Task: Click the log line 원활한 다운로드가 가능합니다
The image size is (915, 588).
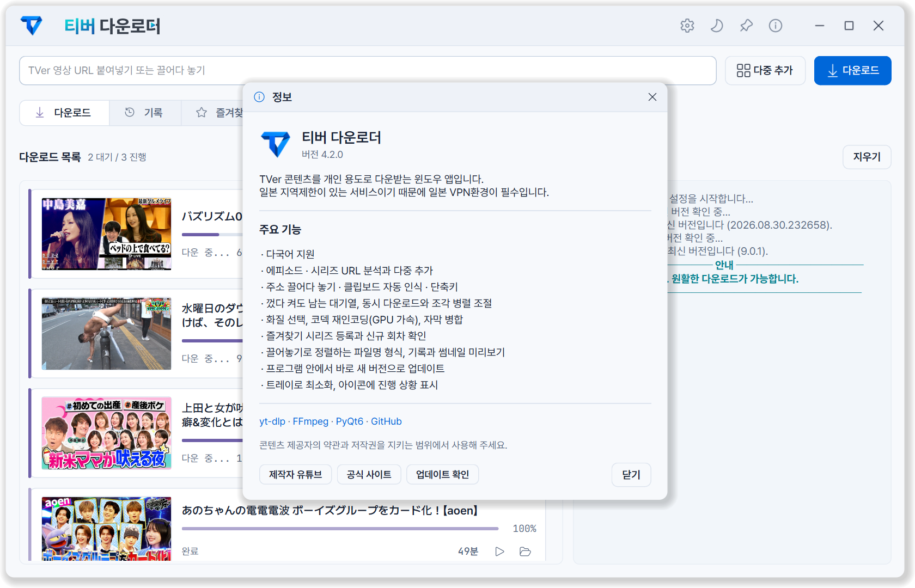Action: click(x=733, y=279)
